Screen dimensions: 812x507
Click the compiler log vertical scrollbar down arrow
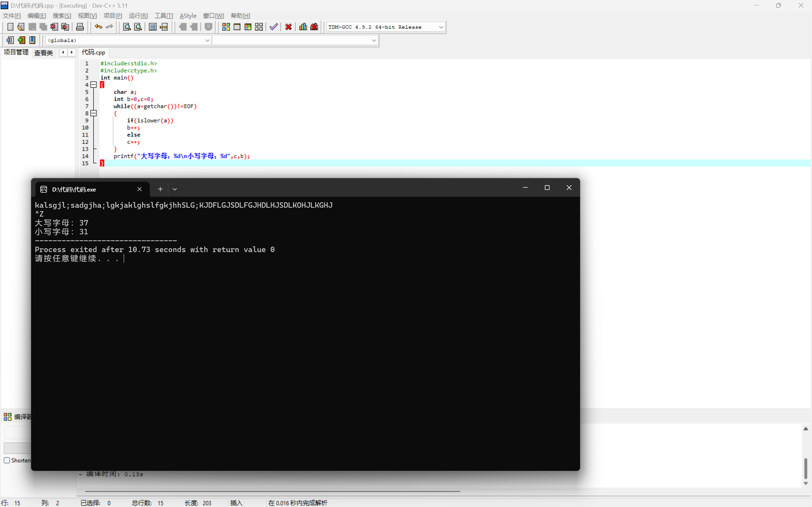tap(806, 483)
